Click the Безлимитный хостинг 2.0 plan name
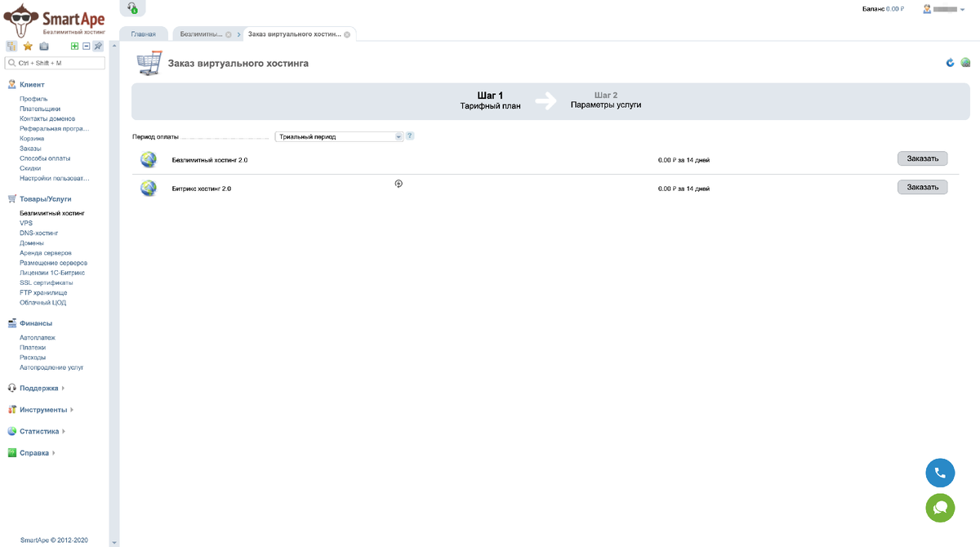The image size is (980, 547). pyautogui.click(x=209, y=160)
